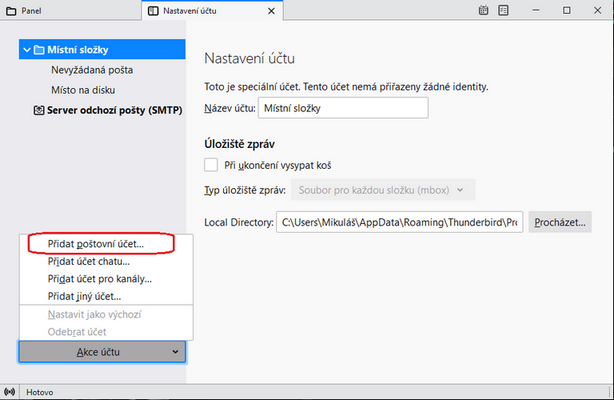Enable Při ukončení vysypat koš checkbox
Screen dimensions: 614x400
pyautogui.click(x=210, y=164)
